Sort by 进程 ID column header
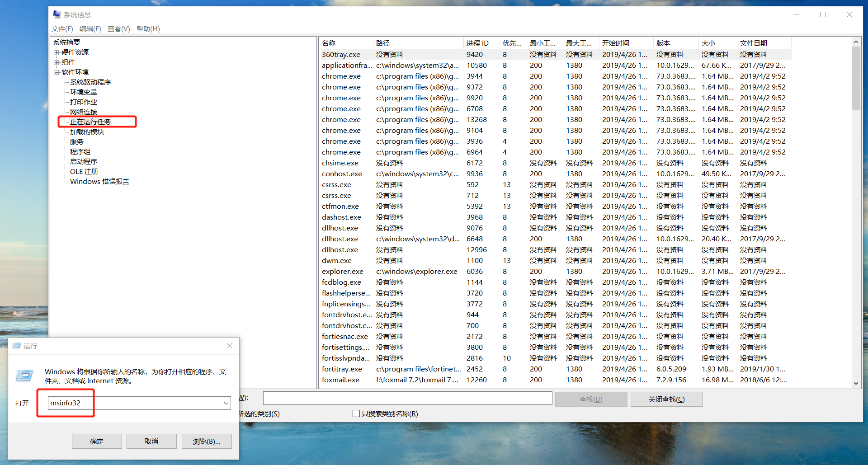 (482, 43)
